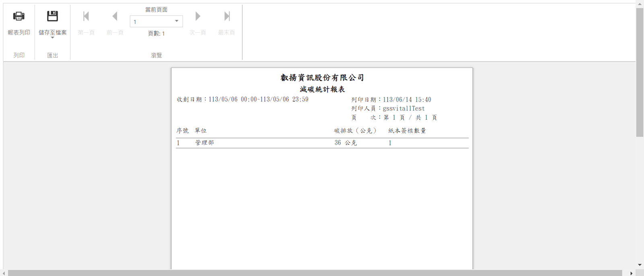This screenshot has width=644, height=276.
Task: Click the 報表列印 printer icon
Action: [x=19, y=16]
